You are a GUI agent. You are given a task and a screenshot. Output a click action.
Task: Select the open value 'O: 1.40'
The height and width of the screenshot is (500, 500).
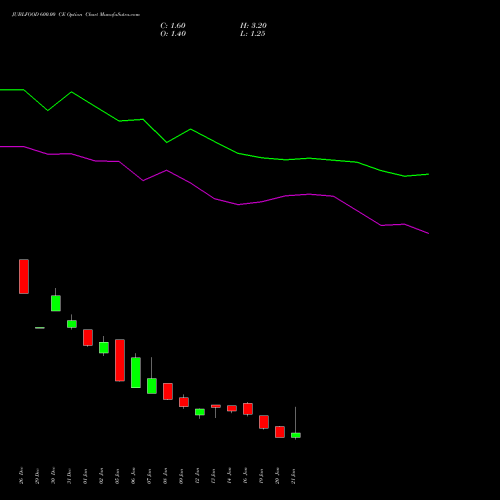coord(173,34)
